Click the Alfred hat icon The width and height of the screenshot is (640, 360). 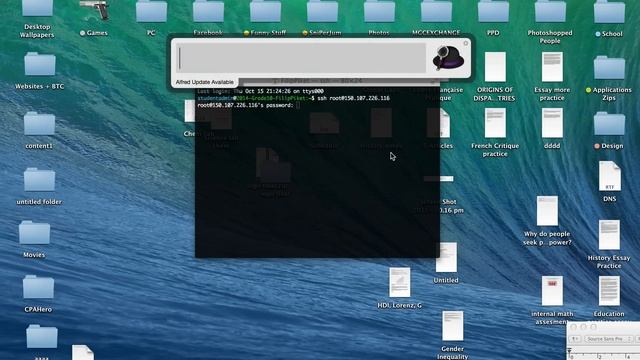point(448,58)
